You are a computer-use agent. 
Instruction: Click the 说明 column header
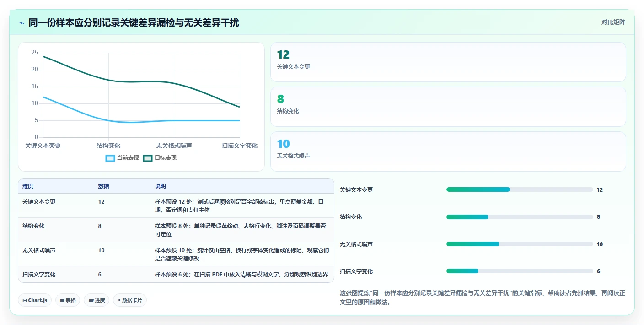click(161, 186)
